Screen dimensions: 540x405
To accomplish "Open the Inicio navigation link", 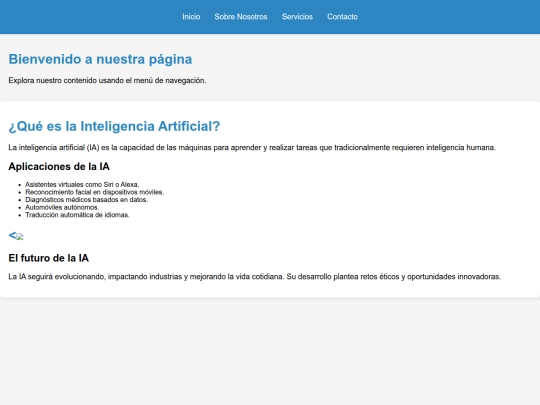I will coord(191,17).
